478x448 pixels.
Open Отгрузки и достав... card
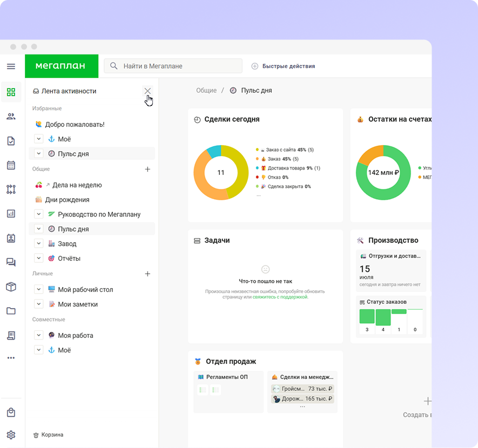391,270
